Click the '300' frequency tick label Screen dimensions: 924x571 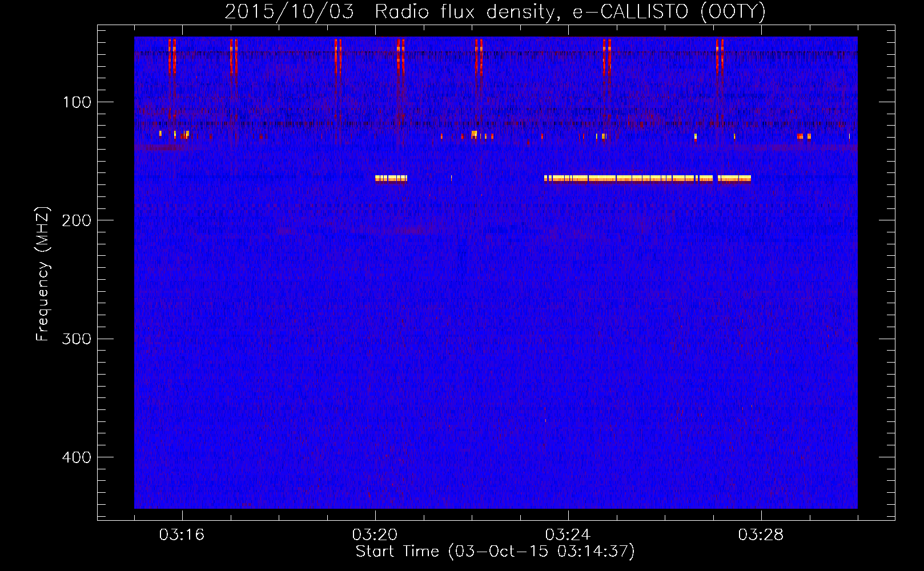tap(76, 339)
